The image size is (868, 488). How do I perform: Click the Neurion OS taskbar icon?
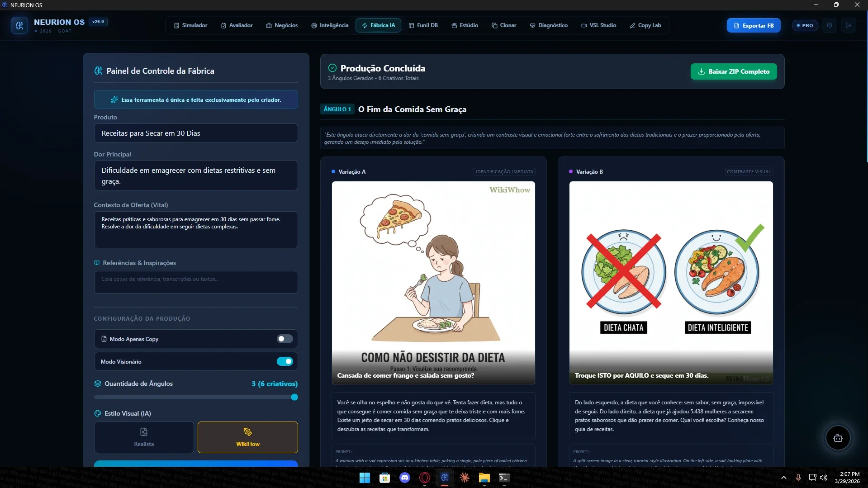pos(445,478)
